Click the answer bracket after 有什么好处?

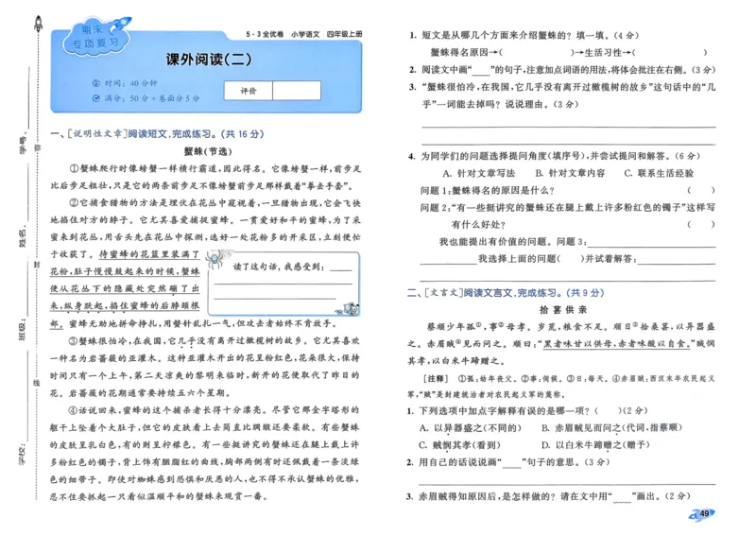701,224
